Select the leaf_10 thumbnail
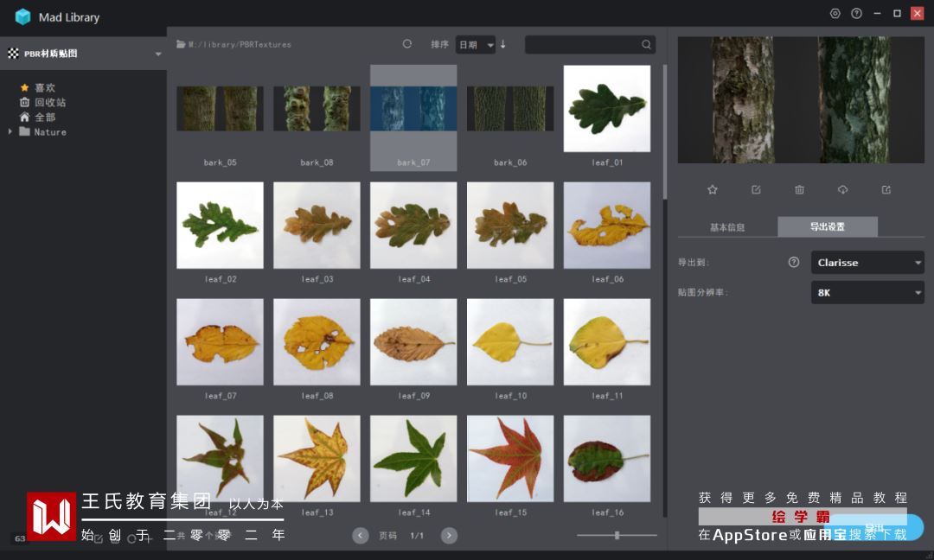 coord(510,342)
